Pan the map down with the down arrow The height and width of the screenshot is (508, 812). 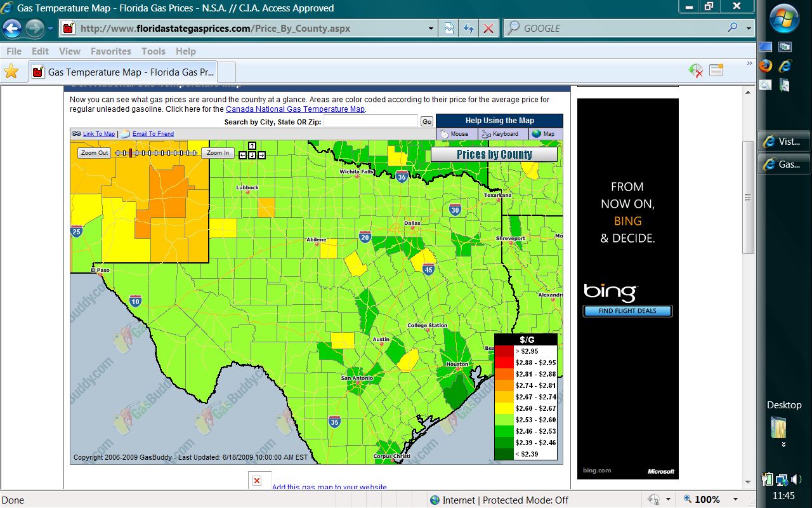click(x=252, y=155)
